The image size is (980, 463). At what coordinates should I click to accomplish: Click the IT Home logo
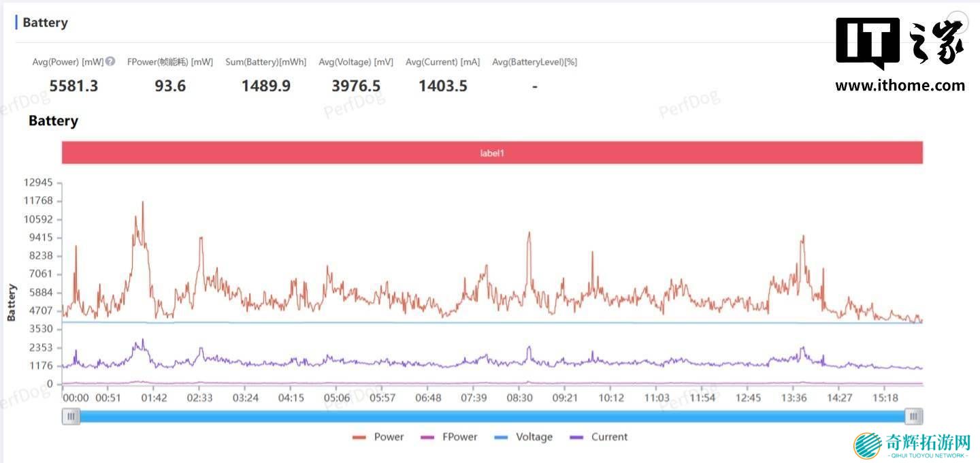(900, 43)
